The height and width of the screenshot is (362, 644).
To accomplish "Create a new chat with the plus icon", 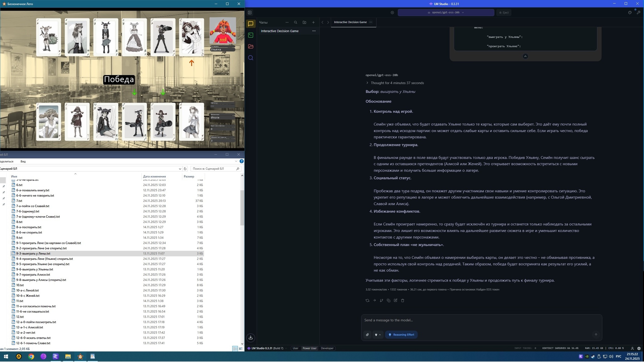I will pyautogui.click(x=313, y=22).
